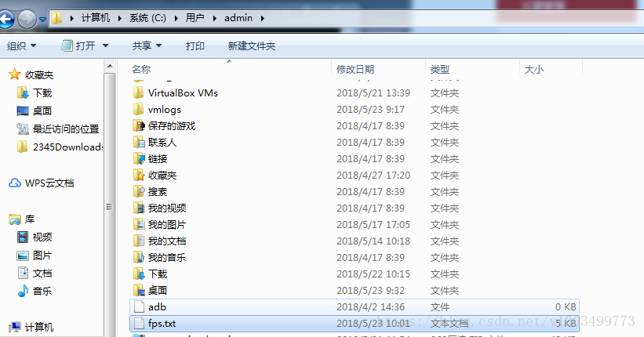Image resolution: width=644 pixels, height=337 pixels.
Task: Click sidebar scrollbar up arrow
Action: tap(110, 66)
